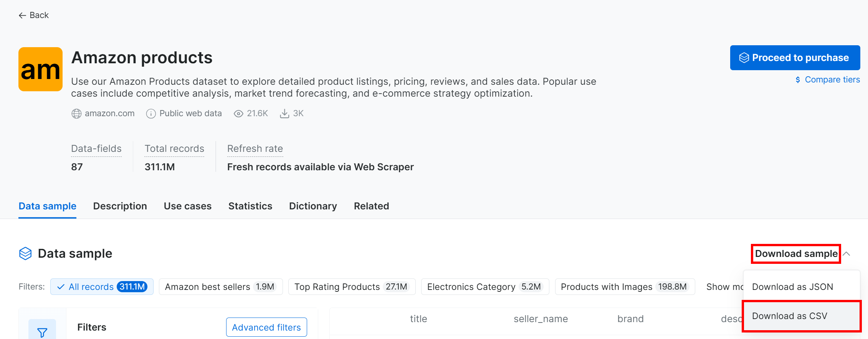Viewport: 868px width, 339px height.
Task: Click the Download sample dropdown button
Action: (796, 254)
